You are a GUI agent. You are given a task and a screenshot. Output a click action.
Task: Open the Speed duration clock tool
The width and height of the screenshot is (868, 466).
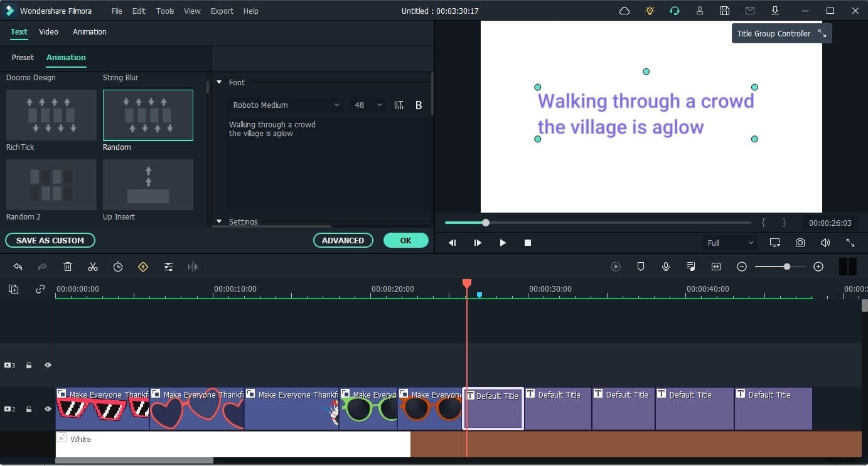[118, 267]
